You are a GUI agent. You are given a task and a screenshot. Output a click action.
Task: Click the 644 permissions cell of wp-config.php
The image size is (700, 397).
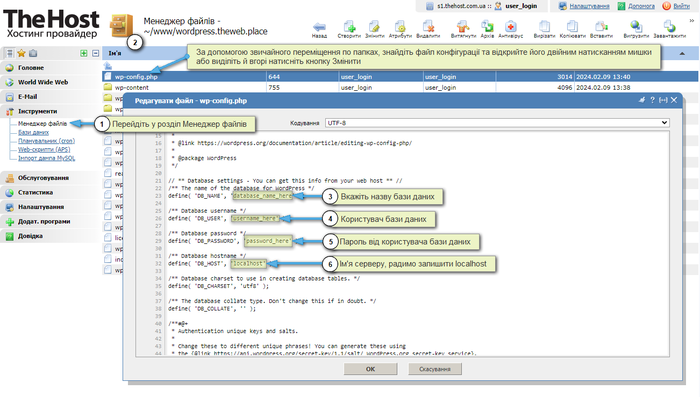pos(303,77)
